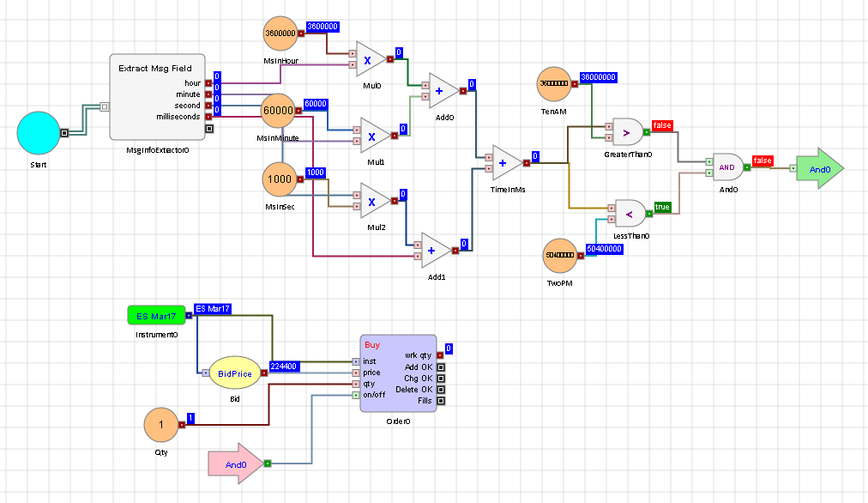This screenshot has height=503, width=868.
Task: Click the Add OK output port
Action: pyautogui.click(x=441, y=367)
